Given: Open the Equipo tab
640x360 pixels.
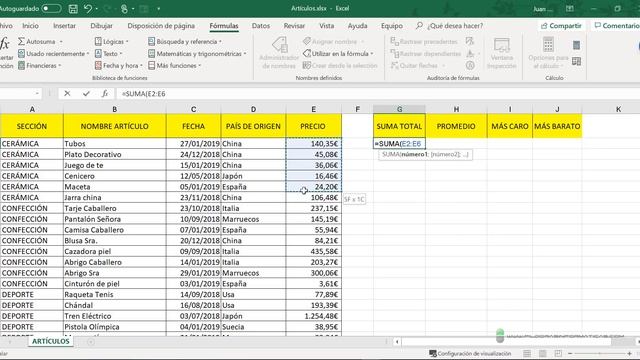Looking at the screenshot, I should 392,26.
